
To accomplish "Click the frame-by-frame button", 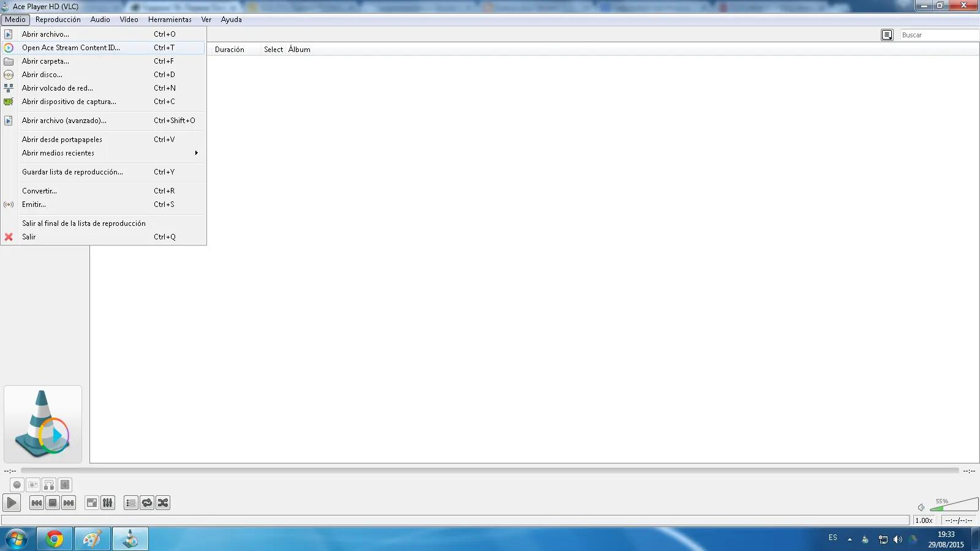I will point(65,485).
